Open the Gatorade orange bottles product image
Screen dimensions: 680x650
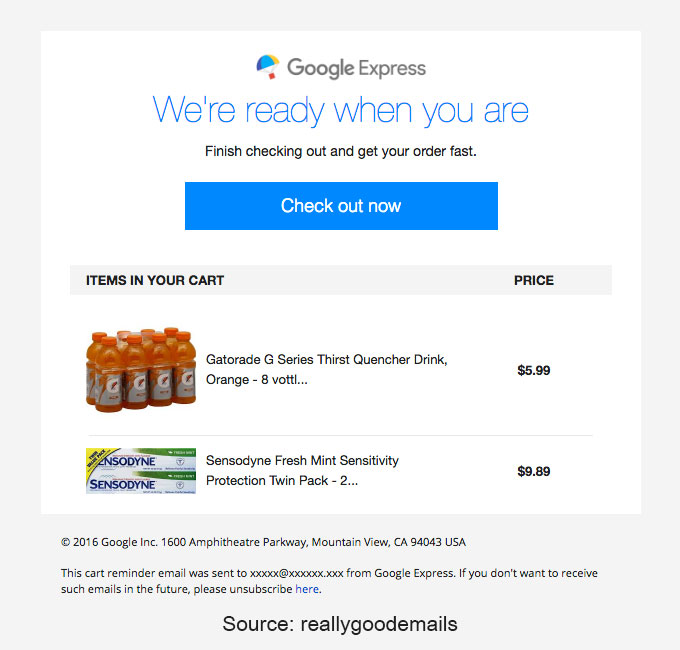141,369
